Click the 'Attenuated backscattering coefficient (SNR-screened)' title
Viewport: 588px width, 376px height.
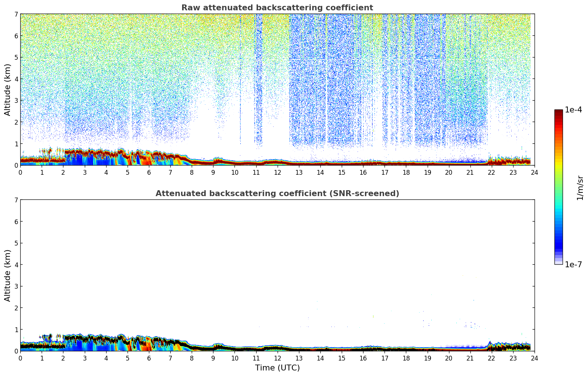[277, 194]
